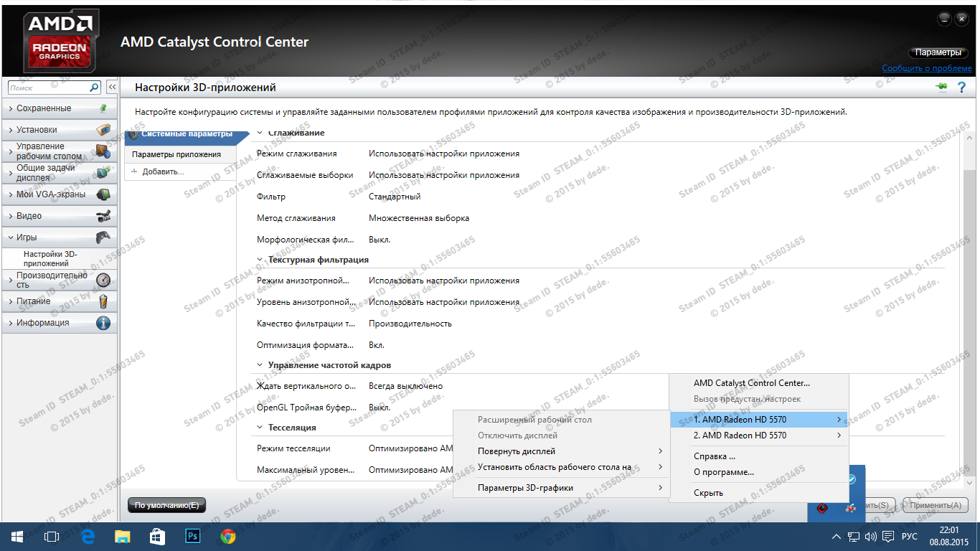Change Метод сглаживания Множественная выборка setting
The image size is (980, 551).
coord(419,218)
